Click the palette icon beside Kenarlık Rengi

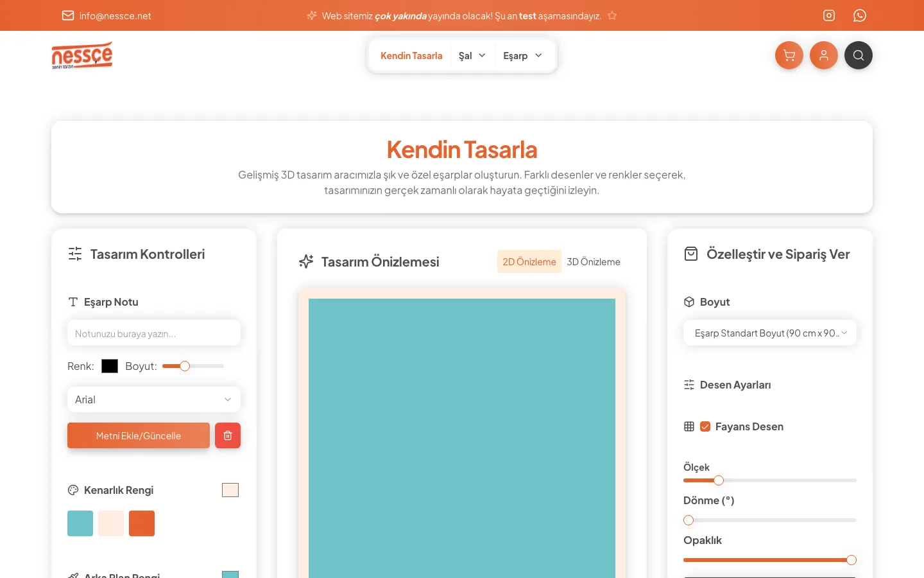pos(73,490)
